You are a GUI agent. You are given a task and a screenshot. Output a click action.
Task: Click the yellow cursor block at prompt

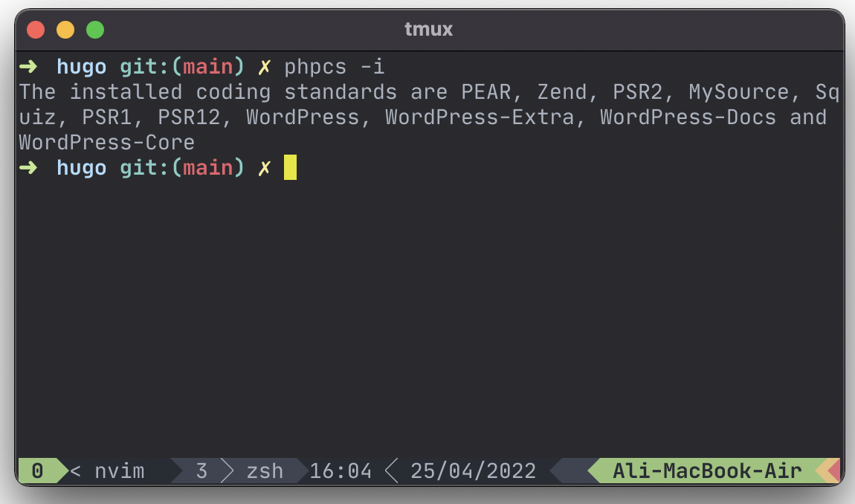point(290,167)
